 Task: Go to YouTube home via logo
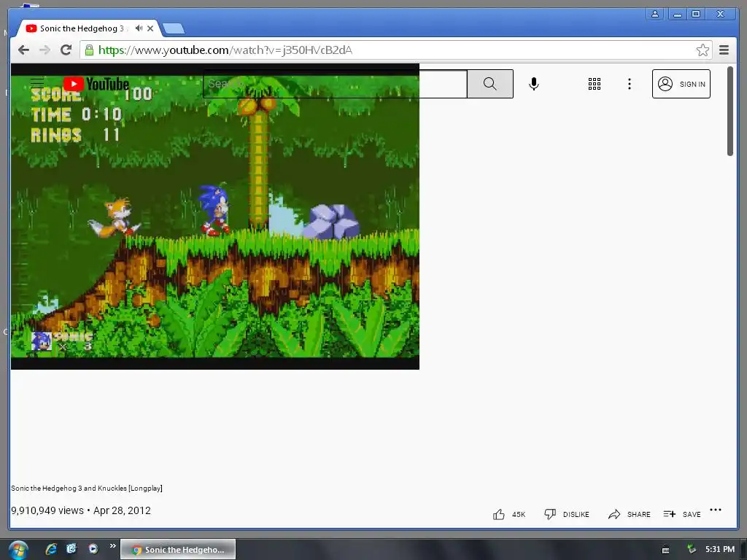(x=96, y=85)
